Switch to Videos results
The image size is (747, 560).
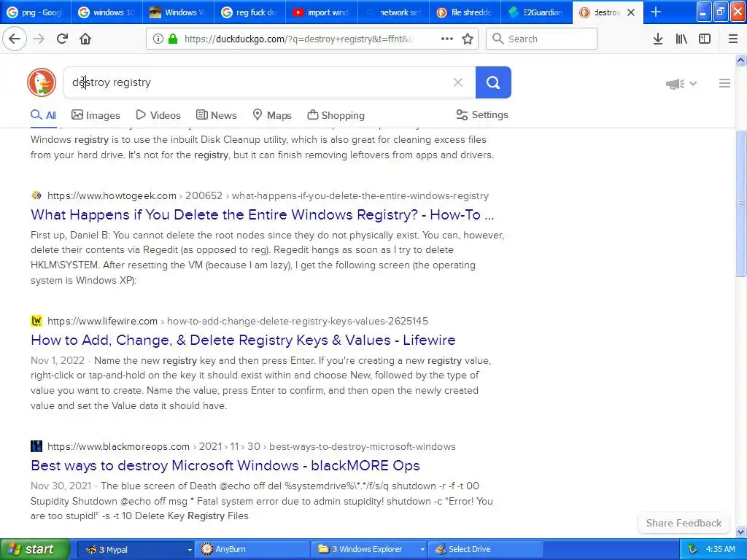(158, 114)
